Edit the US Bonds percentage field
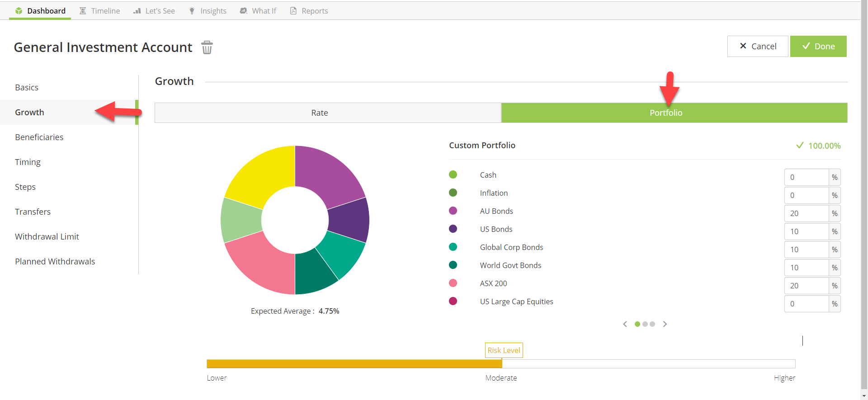868x400 pixels. tap(807, 231)
